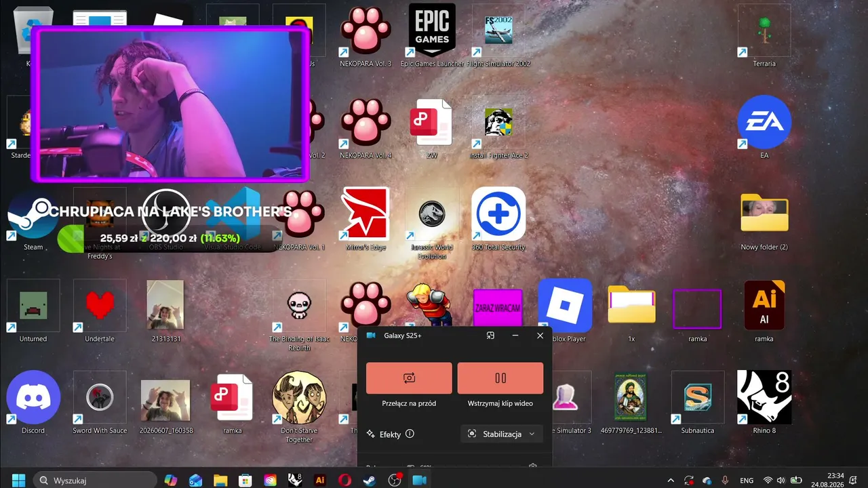Click the Wyszukaj taskbar search box
The width and height of the screenshot is (868, 488).
pyautogui.click(x=94, y=480)
